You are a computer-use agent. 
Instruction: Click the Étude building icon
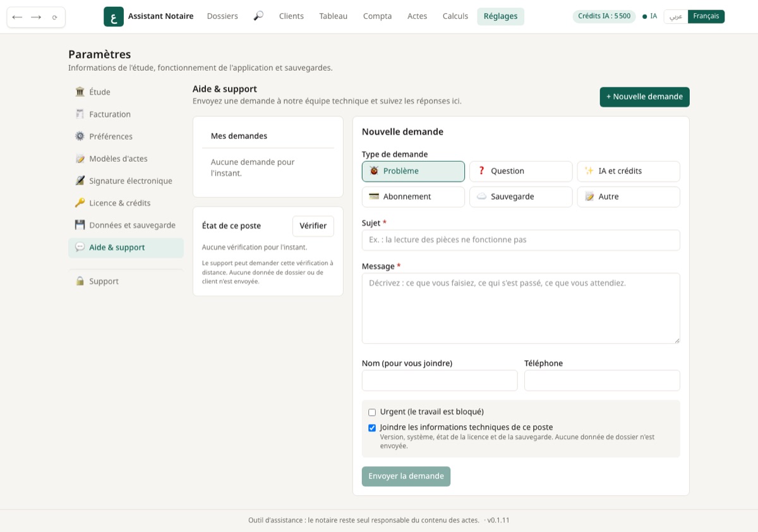[80, 92]
